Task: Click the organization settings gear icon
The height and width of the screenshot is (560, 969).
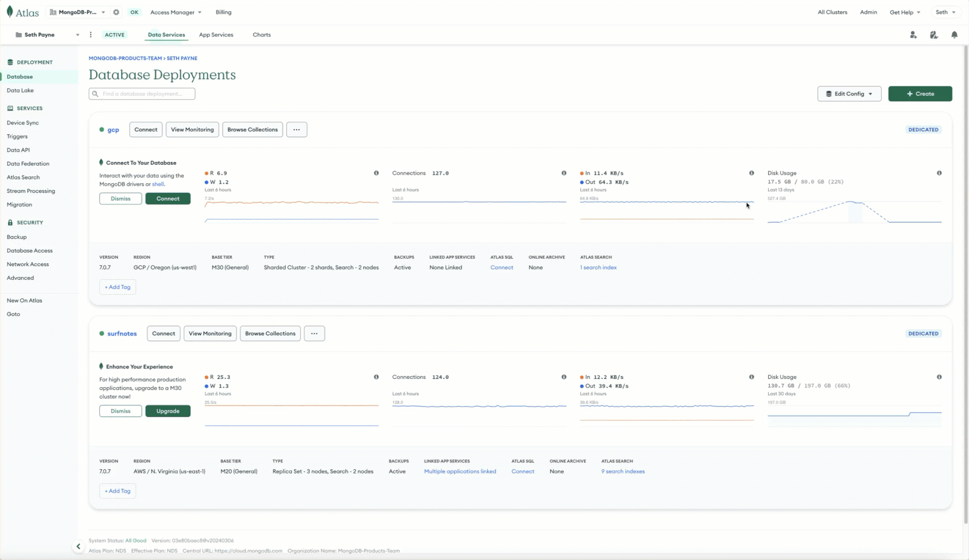Action: point(116,12)
